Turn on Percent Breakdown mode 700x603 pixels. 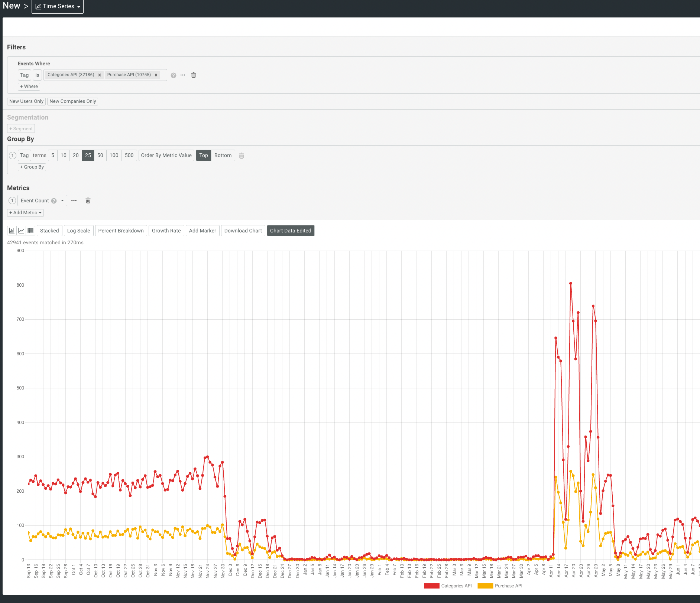pyautogui.click(x=121, y=231)
